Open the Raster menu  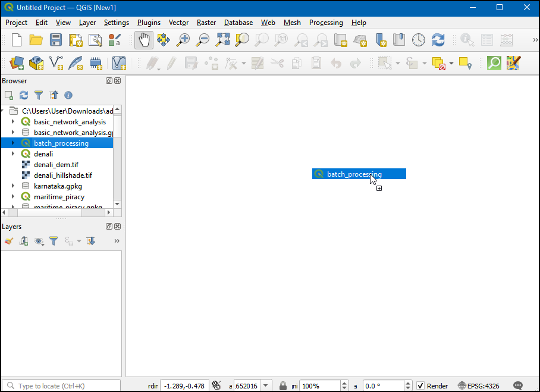(x=206, y=23)
